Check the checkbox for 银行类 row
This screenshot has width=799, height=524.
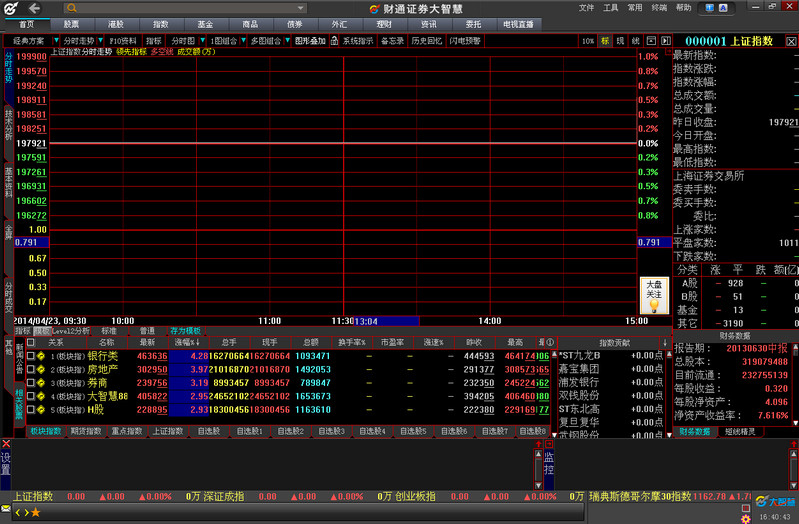31,356
